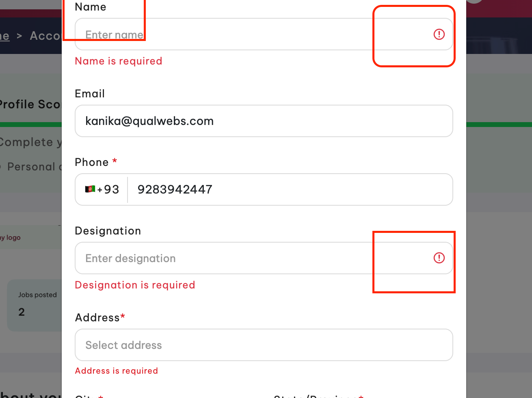The width and height of the screenshot is (532, 398).
Task: Click the Account breadcrumb item
Action: (x=45, y=36)
